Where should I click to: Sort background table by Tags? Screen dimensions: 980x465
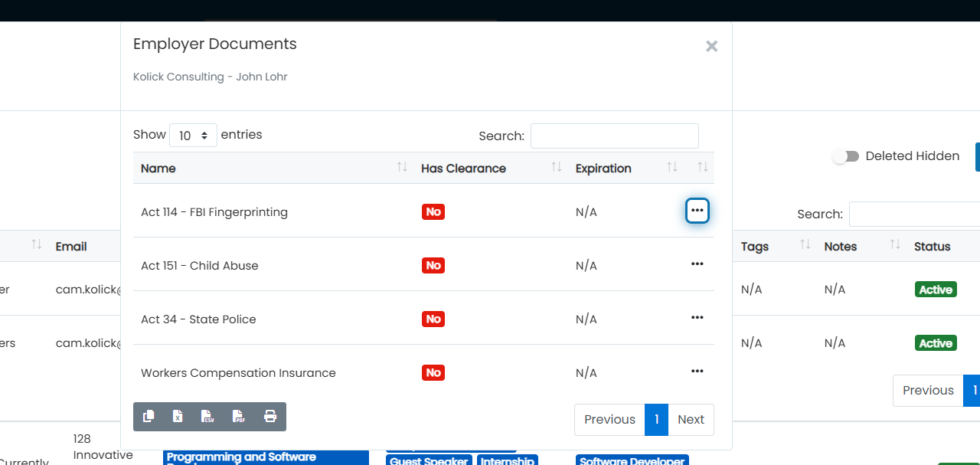[774, 246]
